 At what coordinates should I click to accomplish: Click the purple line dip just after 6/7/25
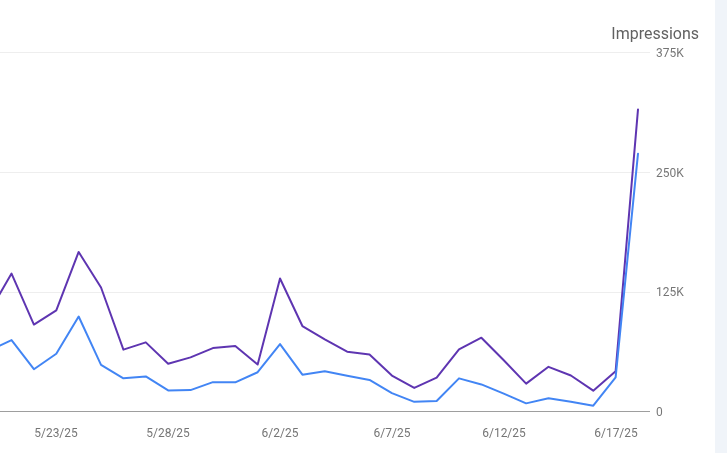[x=414, y=388]
